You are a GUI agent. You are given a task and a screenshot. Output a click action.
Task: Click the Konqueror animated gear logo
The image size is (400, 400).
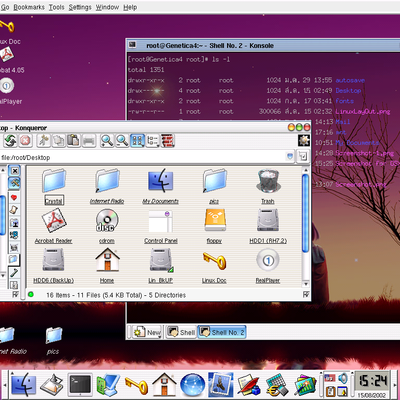point(304,140)
